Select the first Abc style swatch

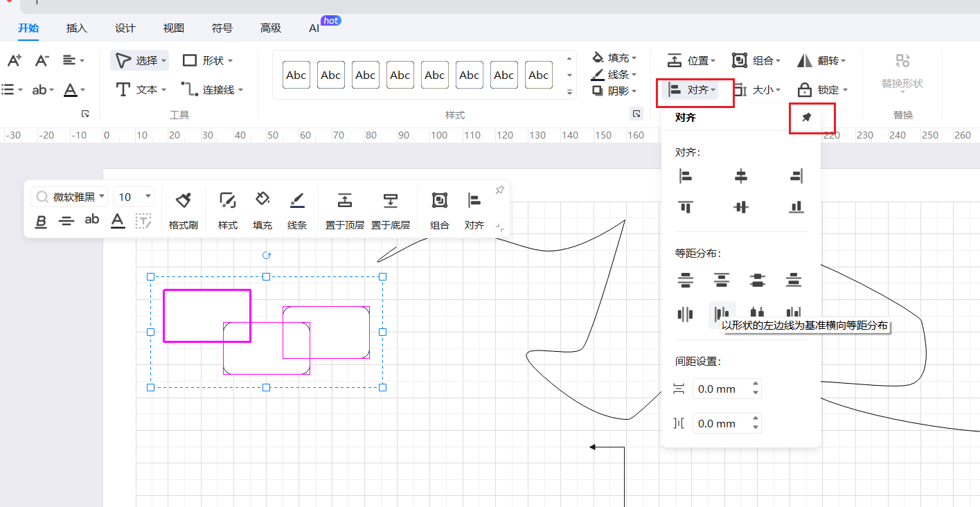[296, 75]
